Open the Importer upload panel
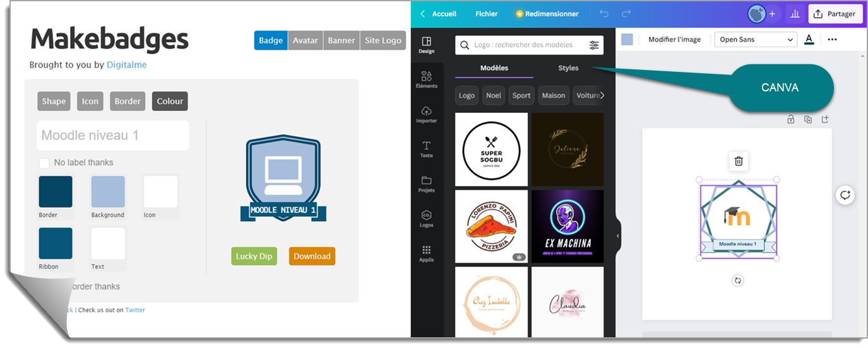Screen dimensions: 868x348 [426, 114]
